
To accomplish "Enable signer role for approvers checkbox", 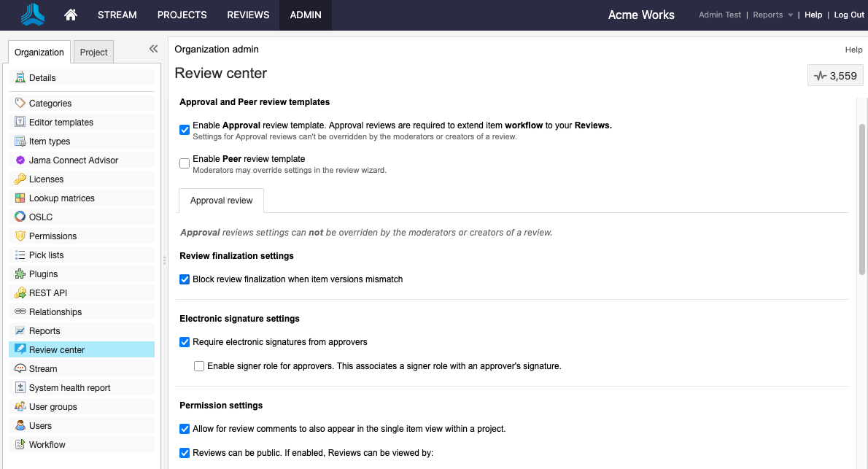I will click(x=198, y=366).
